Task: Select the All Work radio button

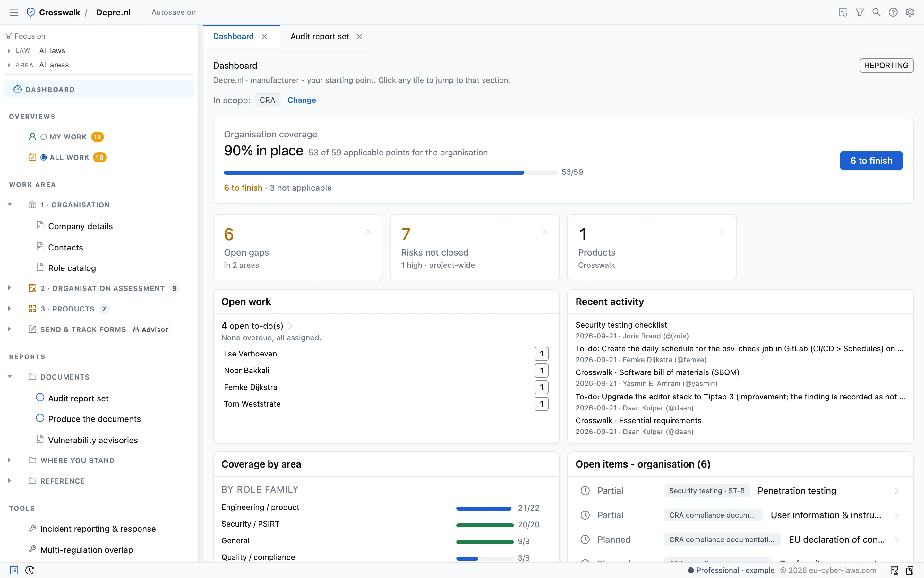Action: [x=44, y=157]
